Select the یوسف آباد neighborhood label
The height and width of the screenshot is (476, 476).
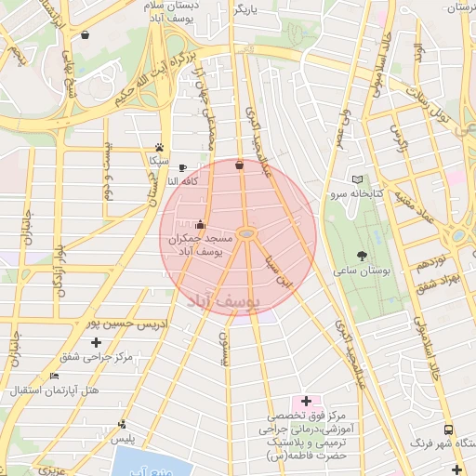click(x=223, y=301)
